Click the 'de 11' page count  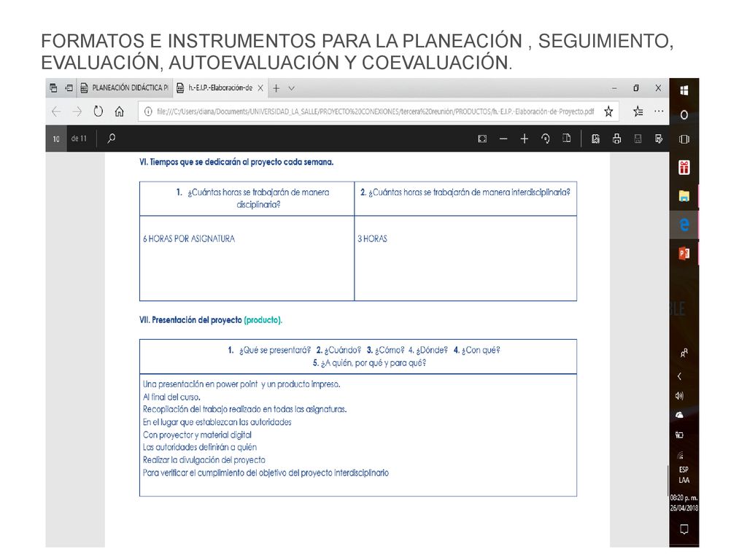[79, 139]
